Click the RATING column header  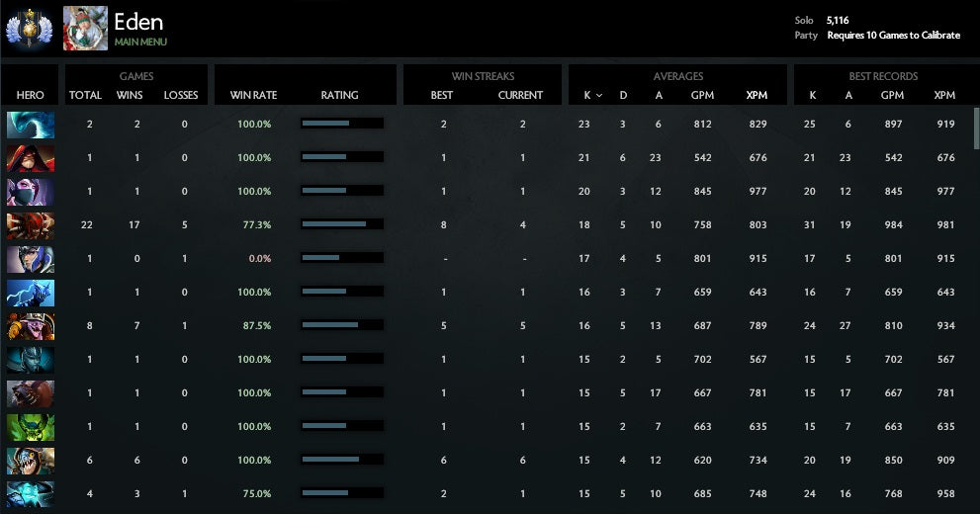point(339,96)
